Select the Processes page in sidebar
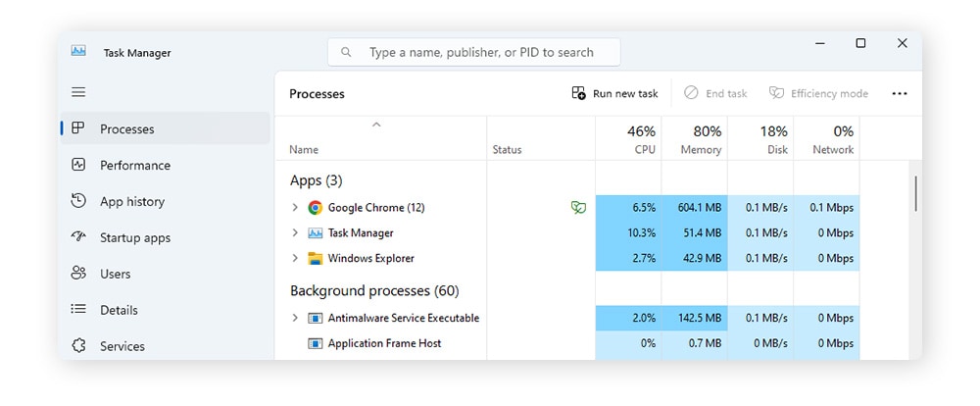 point(165,128)
